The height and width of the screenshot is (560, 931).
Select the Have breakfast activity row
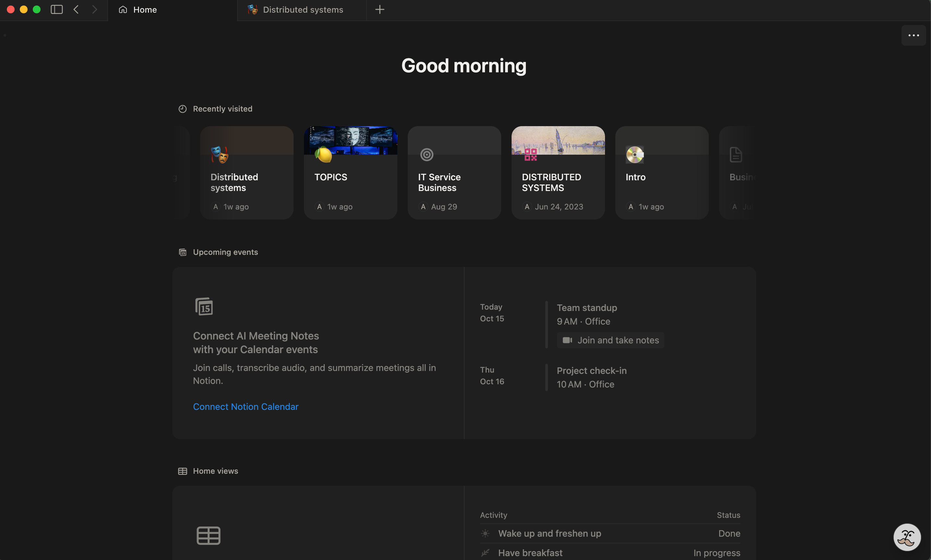(610, 553)
